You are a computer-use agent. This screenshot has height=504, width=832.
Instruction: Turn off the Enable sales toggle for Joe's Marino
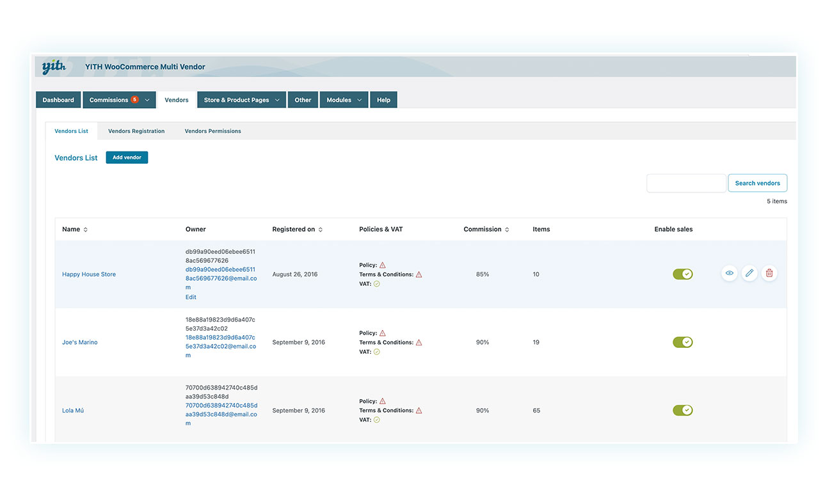coord(682,342)
